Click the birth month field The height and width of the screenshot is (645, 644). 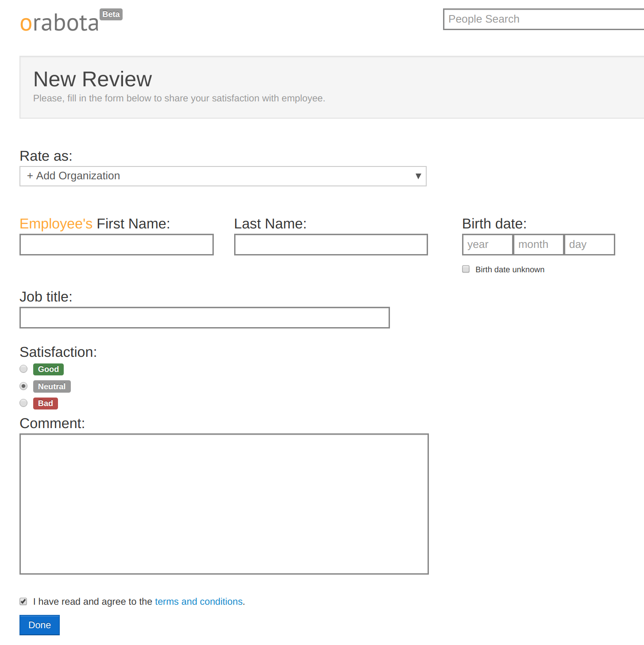539,245
